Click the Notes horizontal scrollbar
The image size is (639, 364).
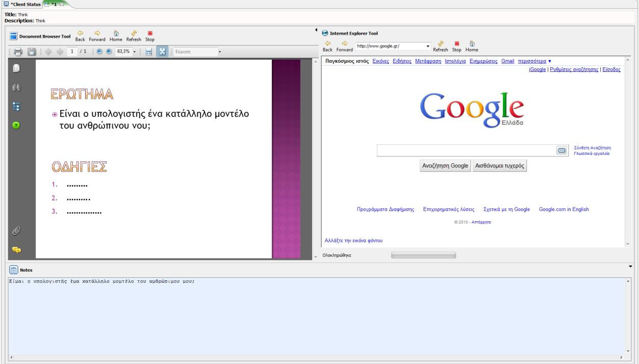click(316, 357)
